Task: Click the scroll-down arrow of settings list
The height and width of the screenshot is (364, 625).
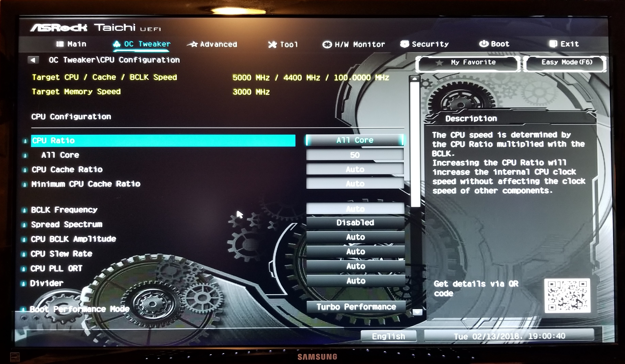Action: (417, 312)
